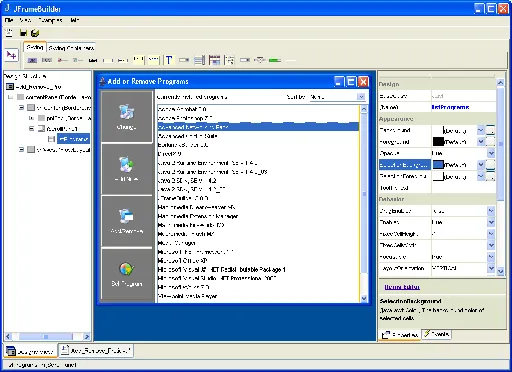The image size is (512, 372).
Task: Collapse the last panel node in tree
Action: coord(21,150)
